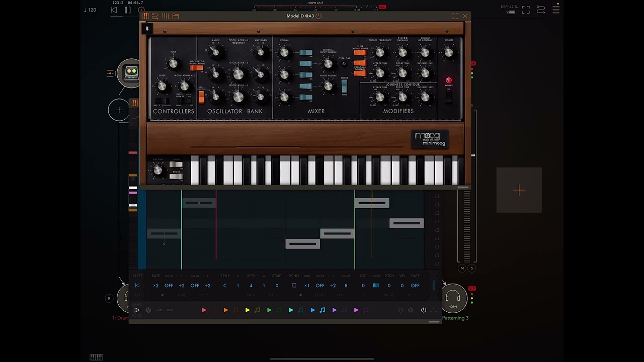Click the Loudness Contour attack time knob
Viewport: 644px width, 362px height.
(380, 97)
